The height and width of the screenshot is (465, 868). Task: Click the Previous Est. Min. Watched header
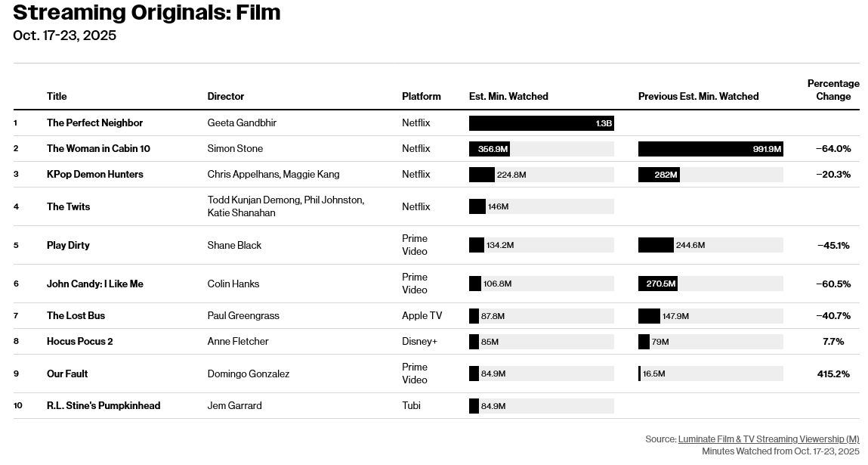coord(698,96)
